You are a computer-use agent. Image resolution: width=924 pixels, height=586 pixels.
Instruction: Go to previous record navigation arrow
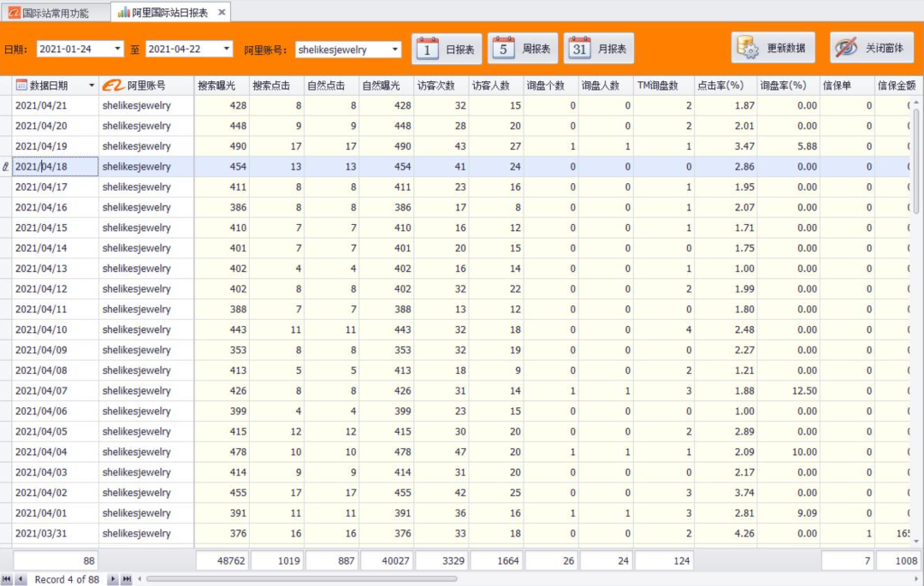pos(21,579)
